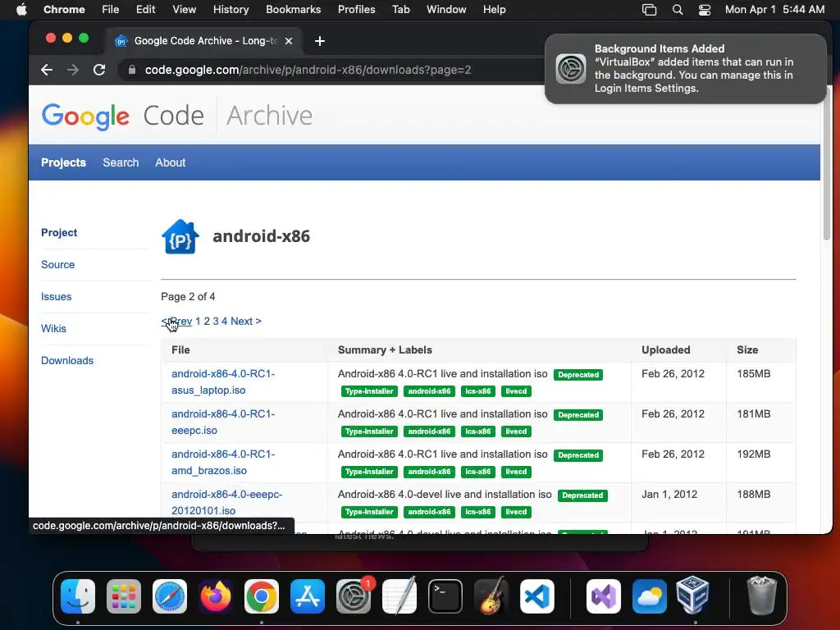Click the page vertical scrollbar
The width and height of the screenshot is (840, 630).
pyautogui.click(x=826, y=166)
